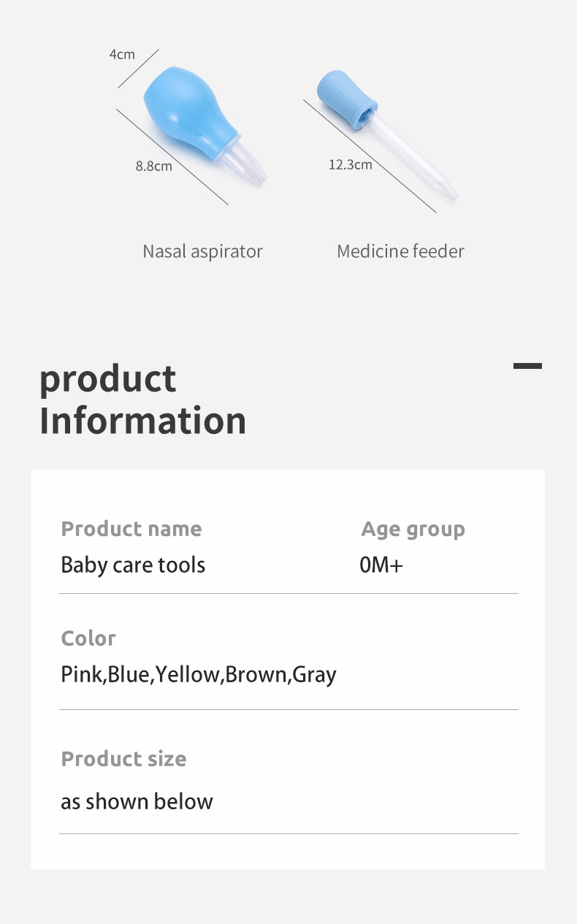Click the word "Gray" in color list
Image resolution: width=577 pixels, height=924 pixels.
coord(314,674)
